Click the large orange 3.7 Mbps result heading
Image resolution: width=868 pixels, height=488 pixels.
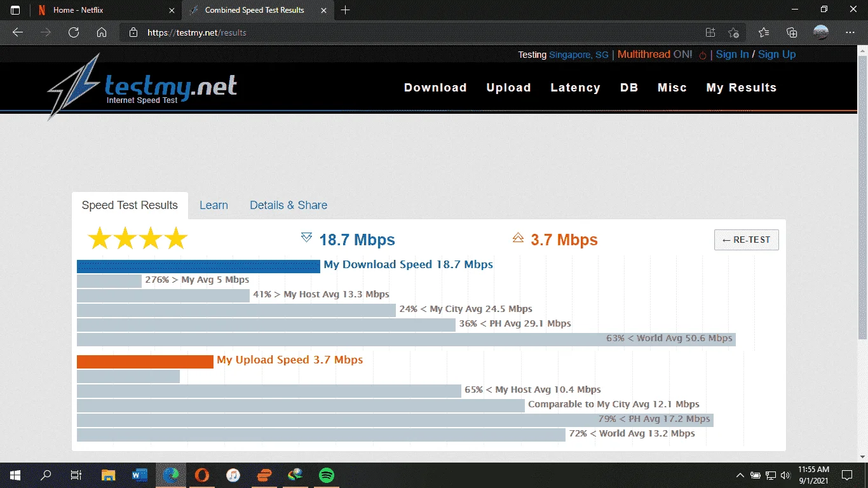564,240
